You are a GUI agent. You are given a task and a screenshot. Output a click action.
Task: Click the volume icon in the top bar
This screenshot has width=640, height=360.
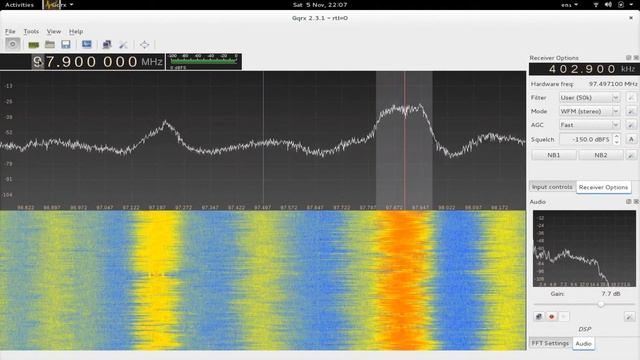point(608,5)
